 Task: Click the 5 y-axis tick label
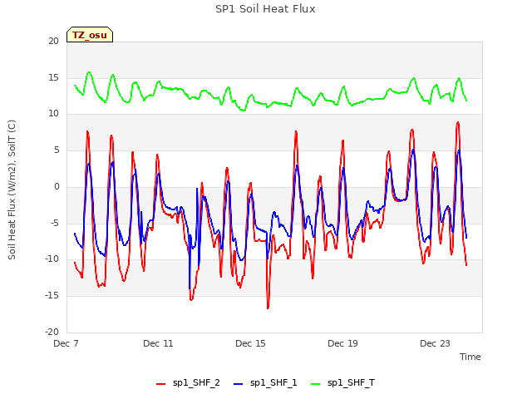pos(57,150)
